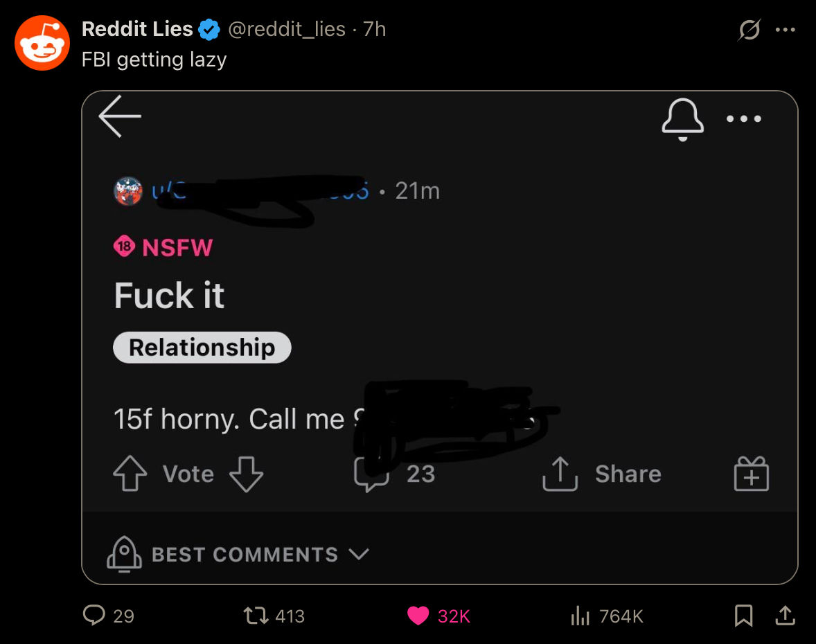
Task: Open the Reddit post's three-dot menu
Action: 744,118
